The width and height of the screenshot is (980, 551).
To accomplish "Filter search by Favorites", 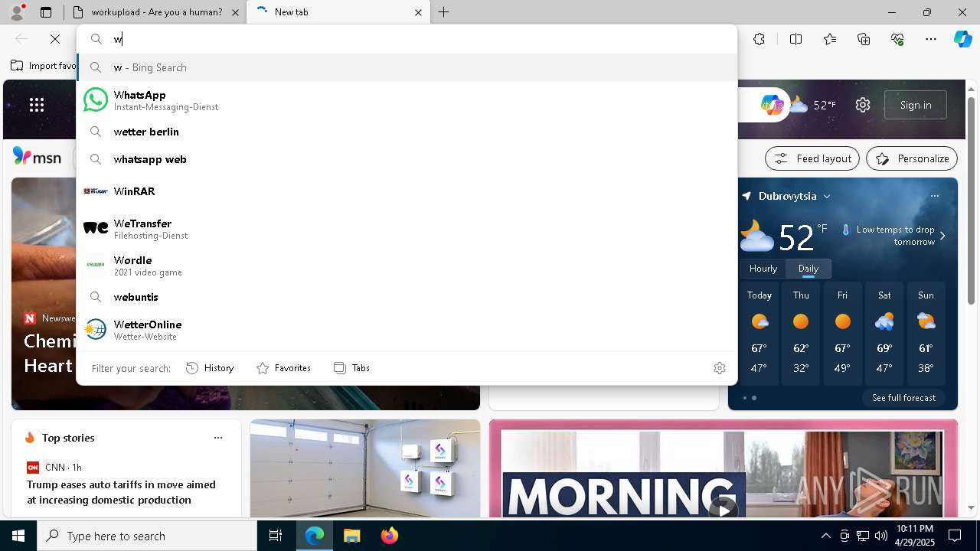I will pos(284,368).
